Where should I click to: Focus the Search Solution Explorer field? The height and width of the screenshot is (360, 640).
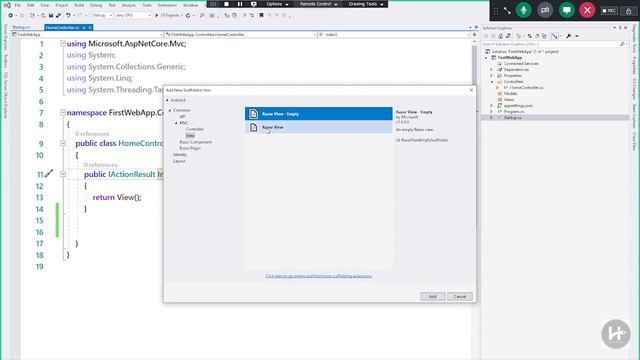[554, 44]
